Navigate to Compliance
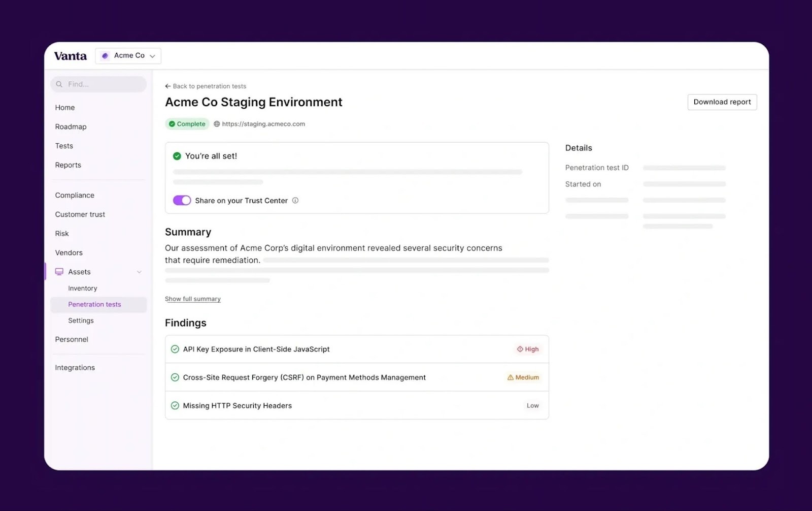 pos(75,196)
